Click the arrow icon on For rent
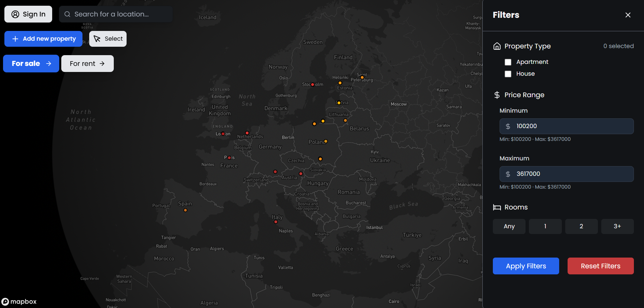Screen dimensions: 644x308 (102, 64)
